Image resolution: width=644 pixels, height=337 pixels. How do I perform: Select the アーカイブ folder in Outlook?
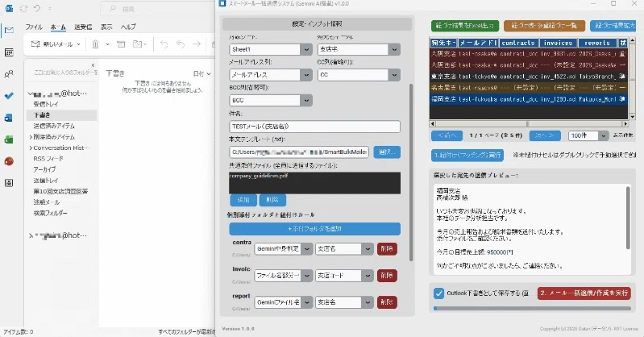[44, 169]
